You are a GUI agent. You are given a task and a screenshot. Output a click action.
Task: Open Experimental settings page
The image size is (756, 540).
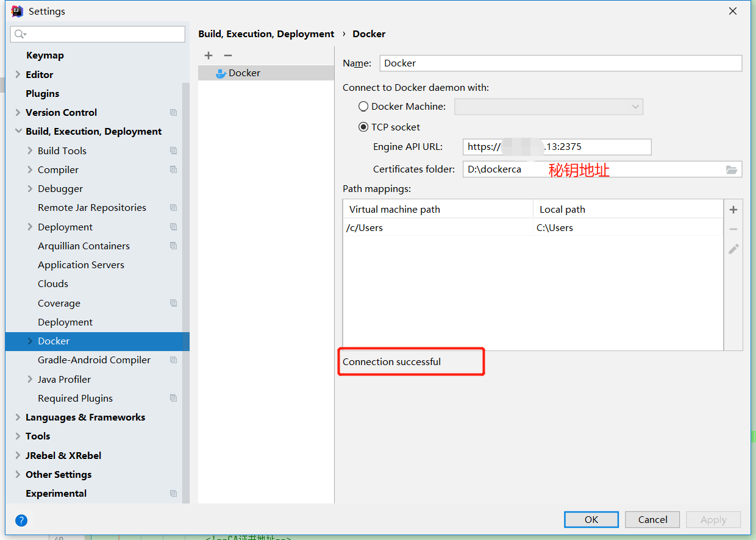(56, 494)
